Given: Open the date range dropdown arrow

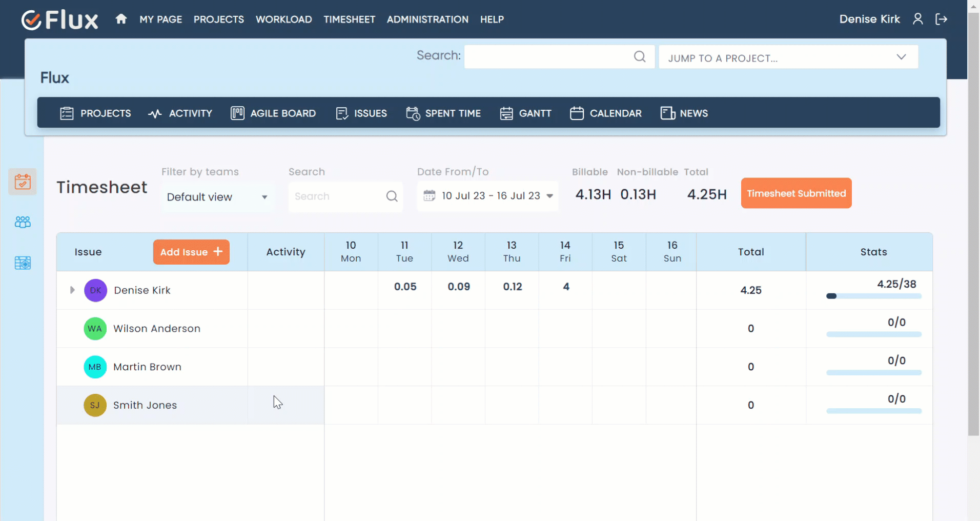Looking at the screenshot, I should 550,196.
